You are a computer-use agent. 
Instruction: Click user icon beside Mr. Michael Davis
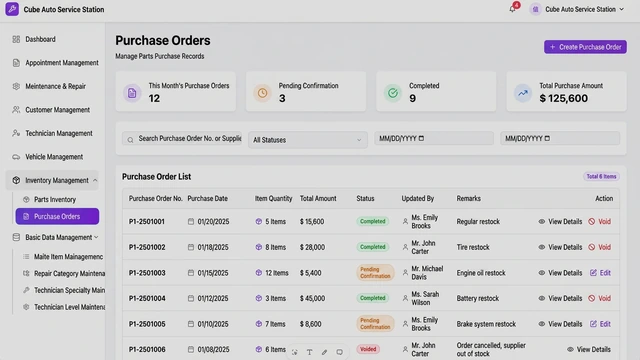405,273
